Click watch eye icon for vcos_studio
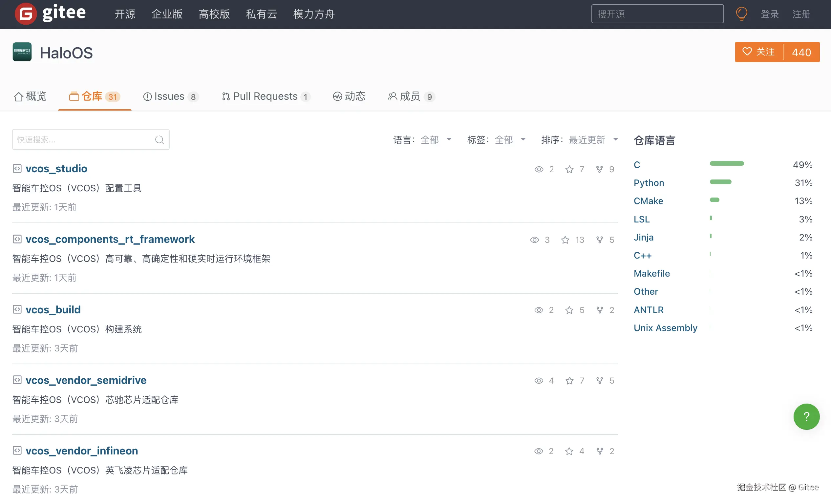Viewport: 831px width, 504px height. 539,169
